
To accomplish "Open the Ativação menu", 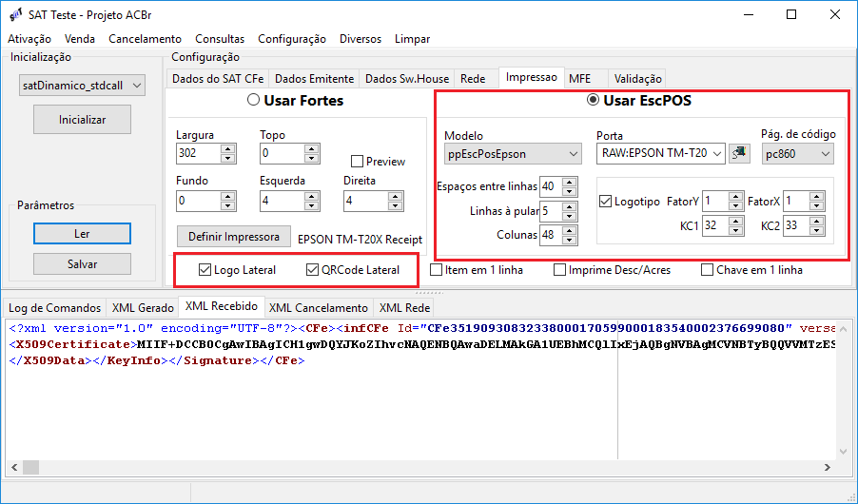I will (29, 39).
